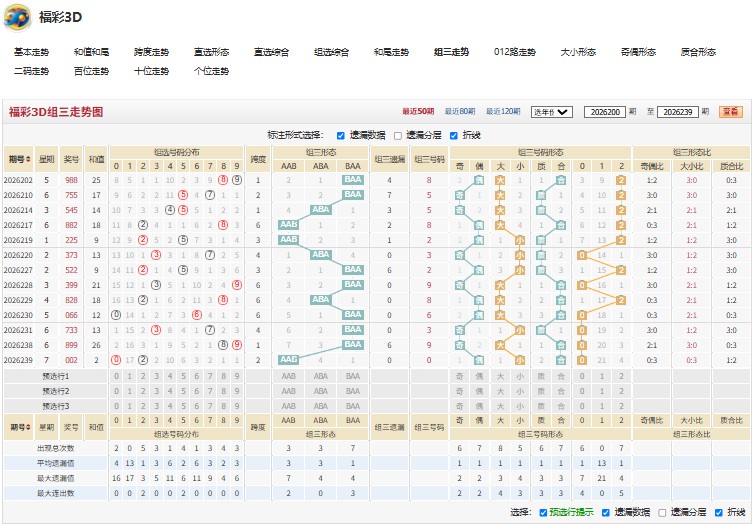Viewport: 754px width, 526px height.
Task: Click the 出现总次数 statistics row label
Action: (x=56, y=448)
